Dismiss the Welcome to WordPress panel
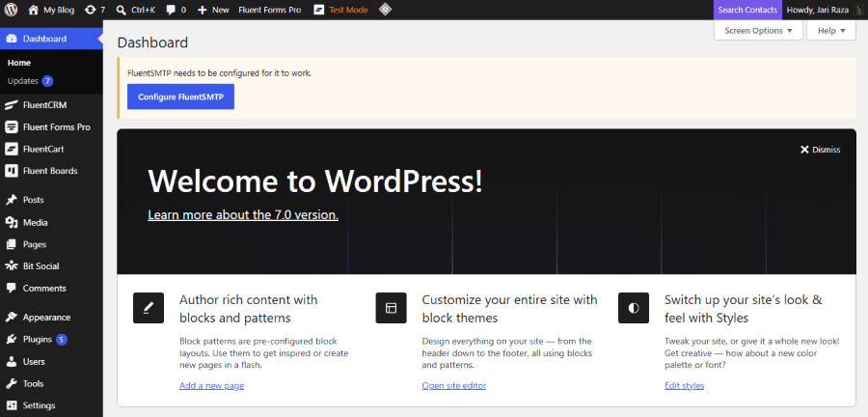The height and width of the screenshot is (417, 868). click(x=820, y=150)
